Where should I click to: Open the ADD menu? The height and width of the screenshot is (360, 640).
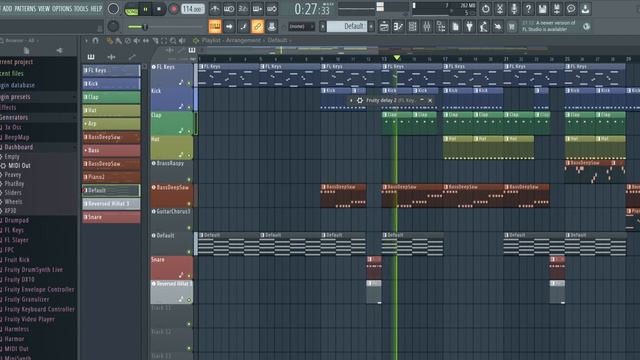[7, 9]
